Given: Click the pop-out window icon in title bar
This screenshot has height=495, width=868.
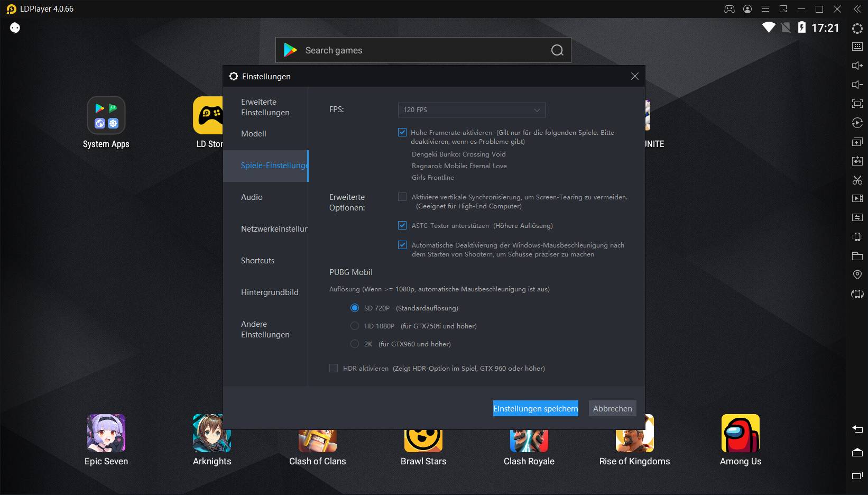Looking at the screenshot, I should click(783, 9).
